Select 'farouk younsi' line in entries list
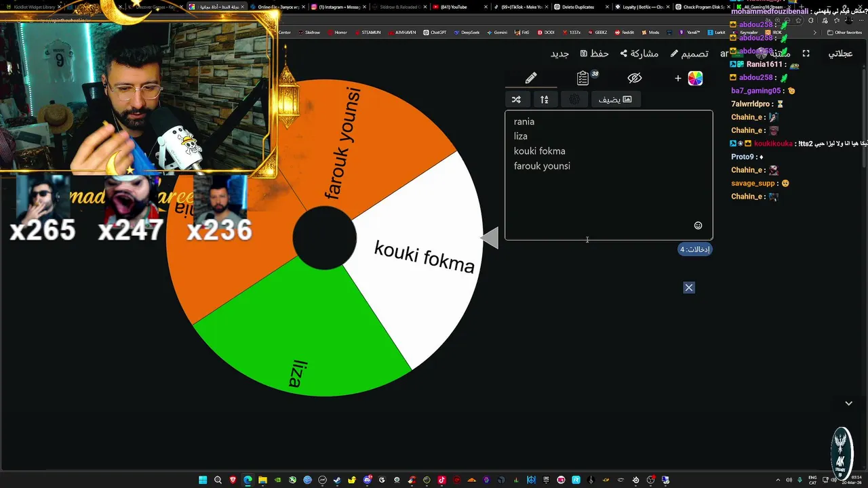The width and height of the screenshot is (868, 488). tap(542, 166)
